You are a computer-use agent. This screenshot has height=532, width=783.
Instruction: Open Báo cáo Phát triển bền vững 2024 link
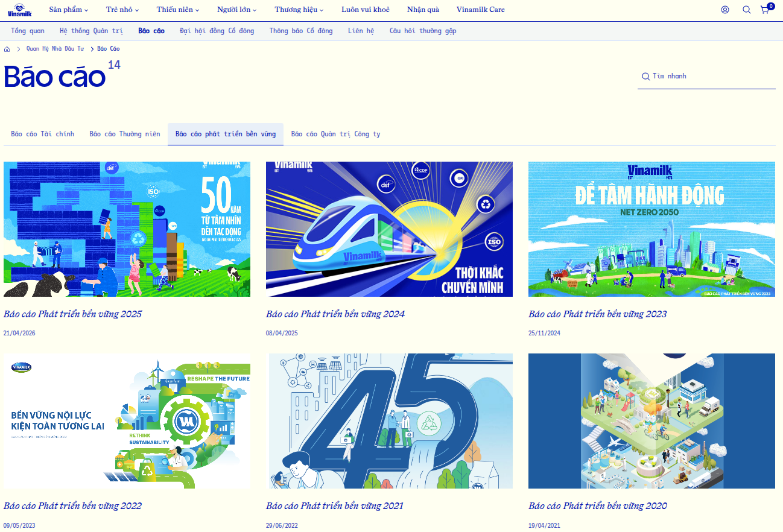[x=335, y=314]
